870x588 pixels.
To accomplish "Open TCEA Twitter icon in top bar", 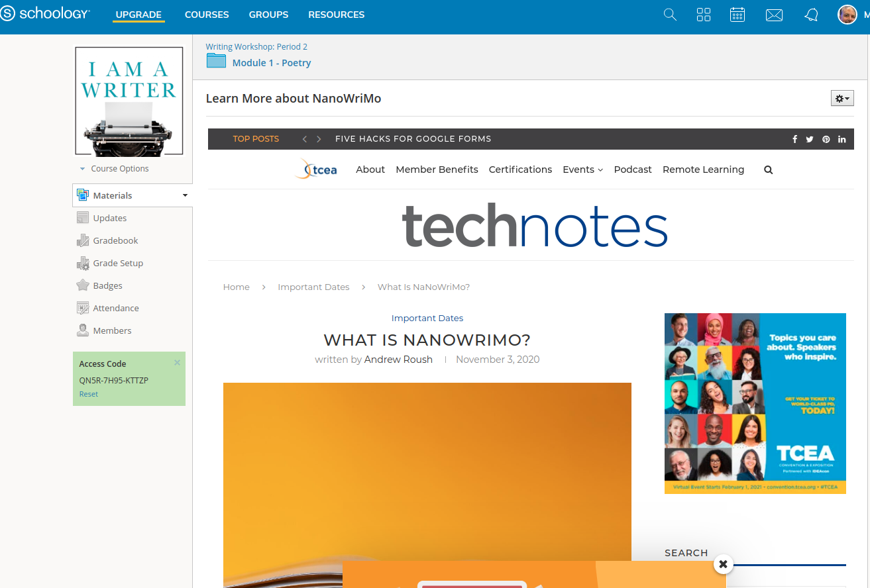I will click(810, 139).
